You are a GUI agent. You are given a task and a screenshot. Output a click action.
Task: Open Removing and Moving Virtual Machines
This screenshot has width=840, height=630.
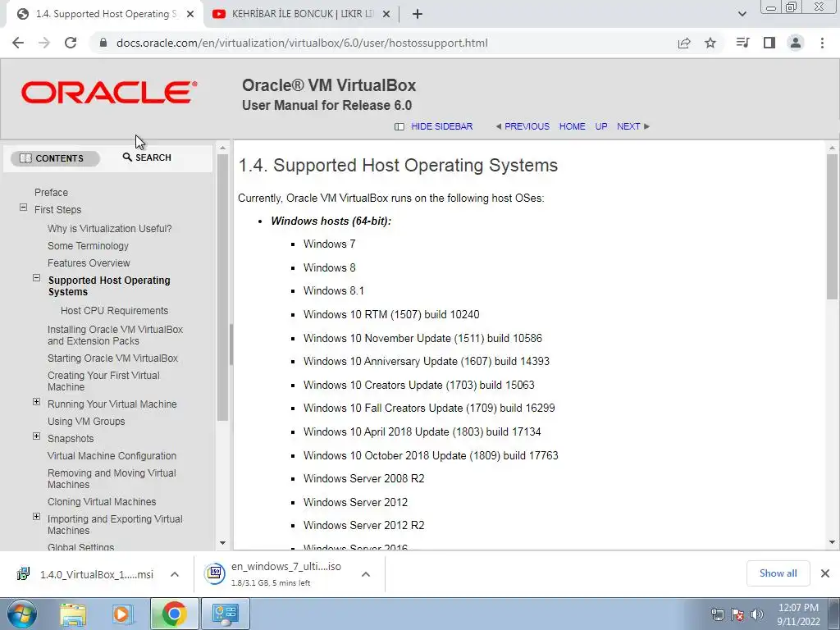pyautogui.click(x=112, y=479)
